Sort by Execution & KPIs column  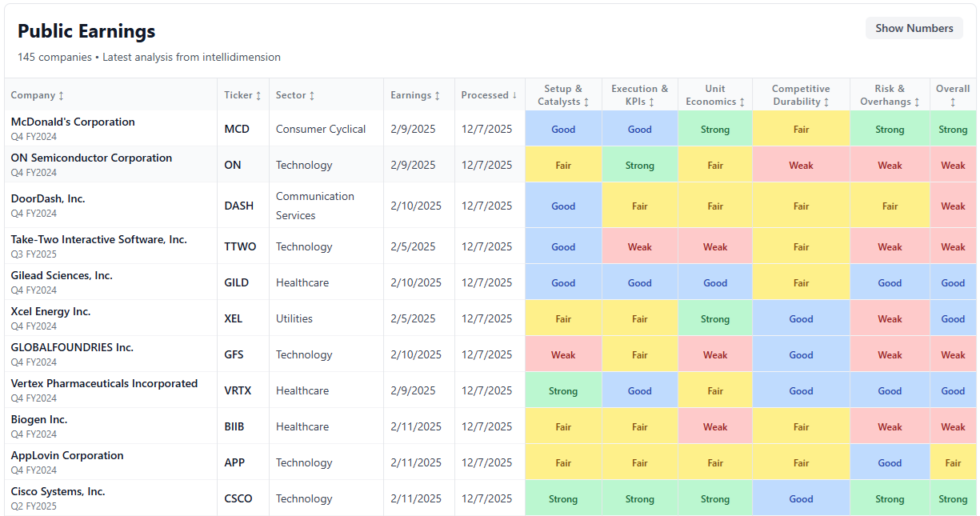point(639,95)
